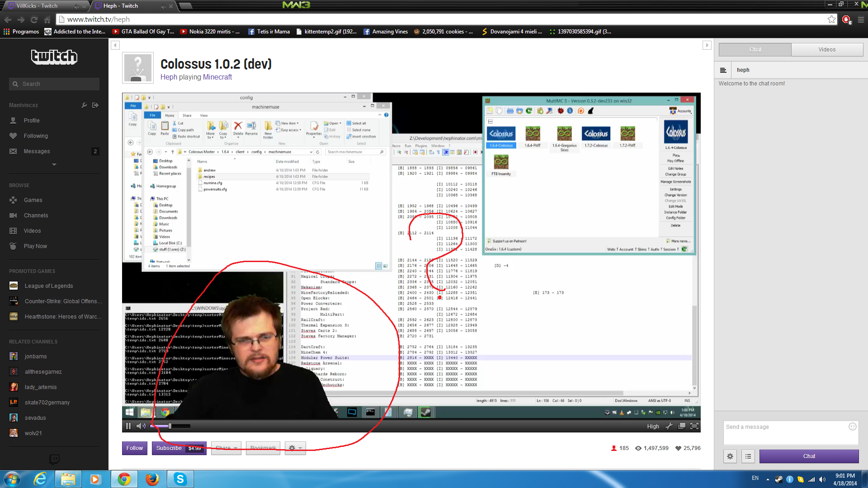
Task: Open the Chrome menu button
Action: (861, 19)
